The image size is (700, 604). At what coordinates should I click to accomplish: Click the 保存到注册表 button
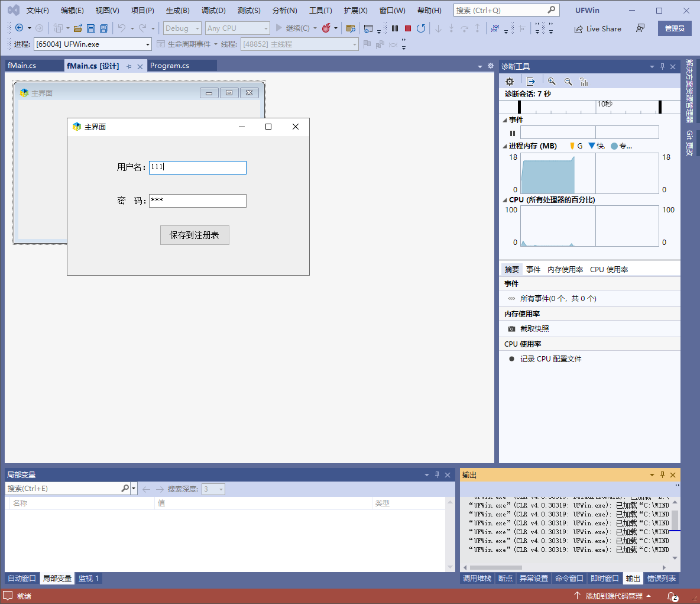click(x=195, y=235)
